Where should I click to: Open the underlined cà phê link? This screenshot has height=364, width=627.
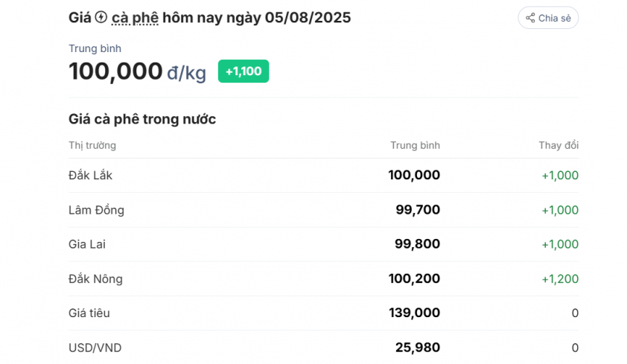(135, 18)
